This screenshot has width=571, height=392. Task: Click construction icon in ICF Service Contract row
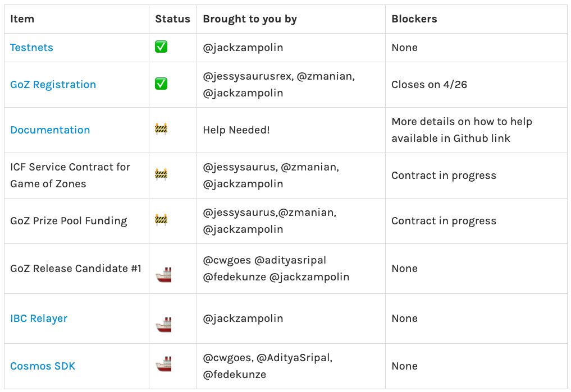pyautogui.click(x=161, y=175)
